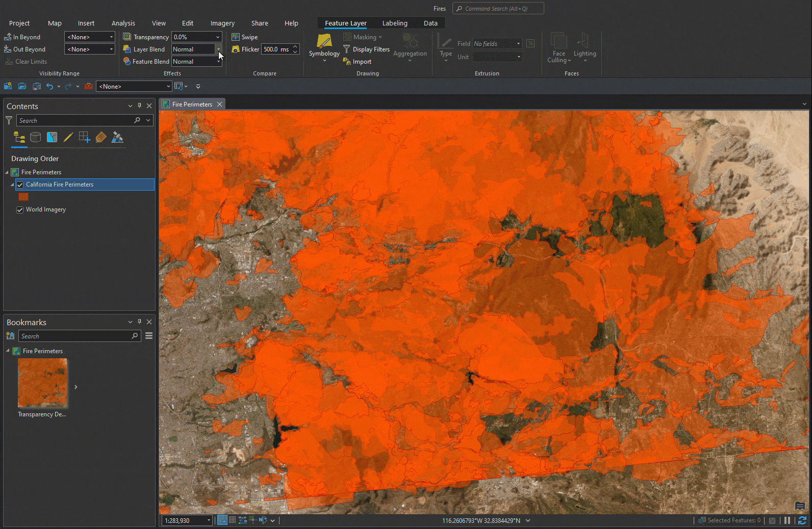Click the New Project icon

click(8, 86)
